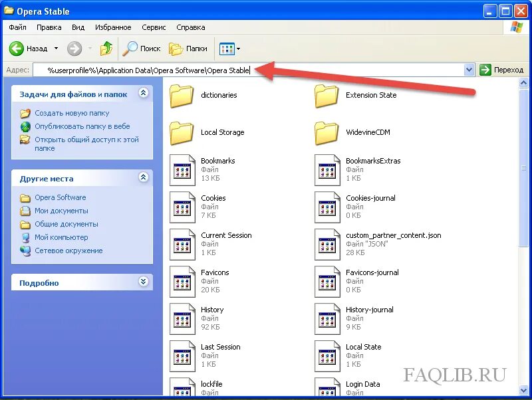
Task: Click the folder icon in the title bar
Action: click(x=9, y=11)
